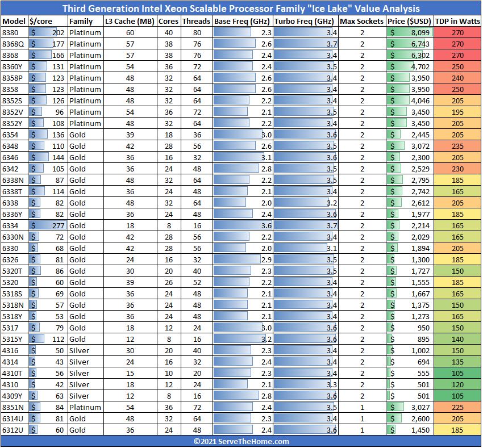Select the 8352V model cell

[x=14, y=112]
